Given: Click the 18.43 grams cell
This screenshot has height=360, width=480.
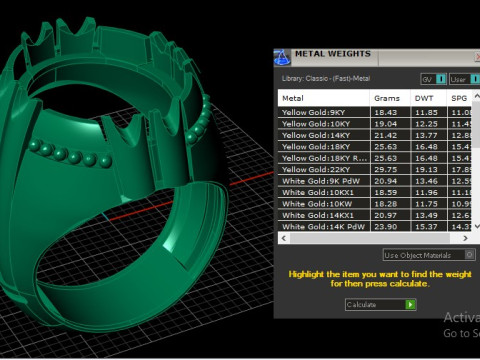Looking at the screenshot, I should (390, 112).
